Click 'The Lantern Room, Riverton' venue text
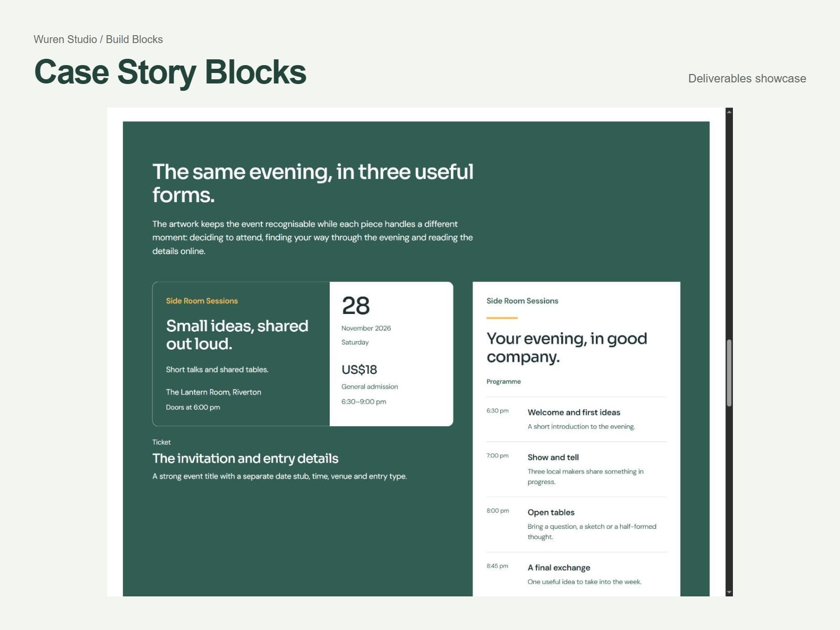This screenshot has height=630, width=840. pos(213,392)
